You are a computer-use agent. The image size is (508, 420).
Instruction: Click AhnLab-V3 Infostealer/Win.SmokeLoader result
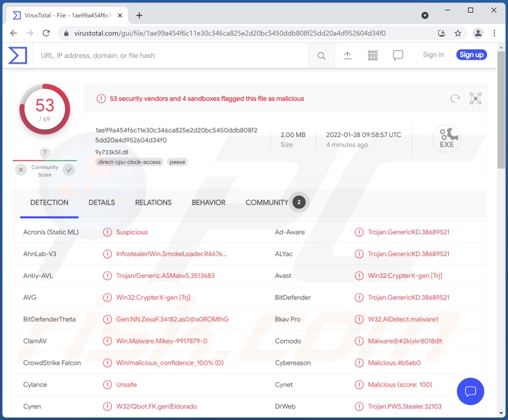tap(172, 254)
